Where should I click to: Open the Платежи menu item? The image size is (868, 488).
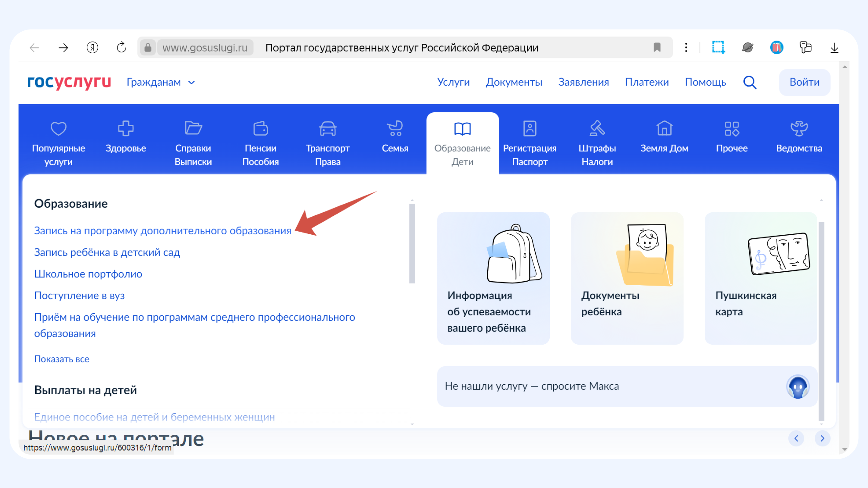point(646,82)
